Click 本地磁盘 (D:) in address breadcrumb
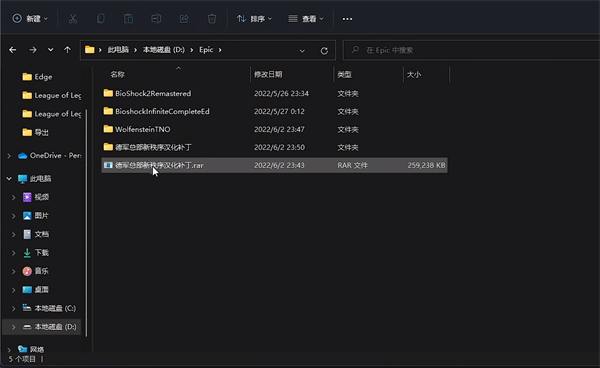This screenshot has width=600, height=368. [x=164, y=50]
